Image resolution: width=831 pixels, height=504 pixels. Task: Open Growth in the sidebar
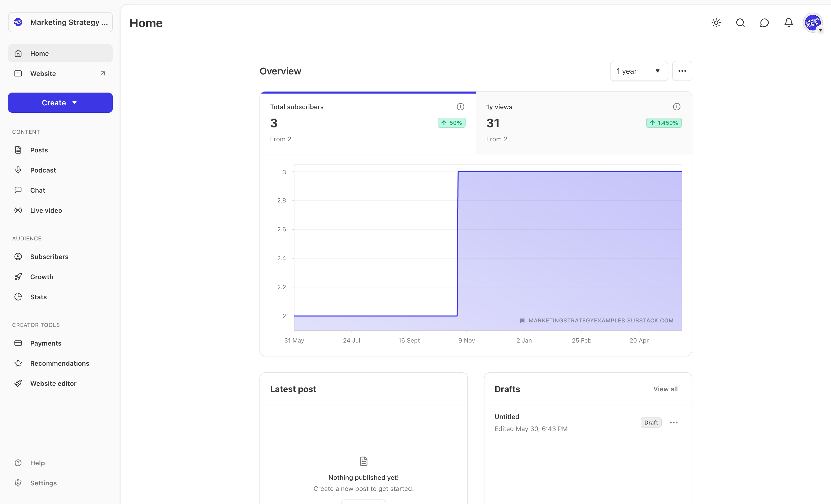click(60, 277)
